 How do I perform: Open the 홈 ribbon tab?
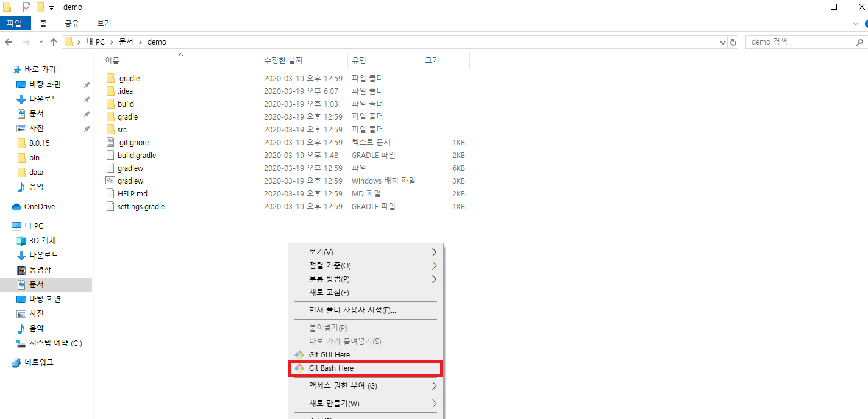coord(43,23)
